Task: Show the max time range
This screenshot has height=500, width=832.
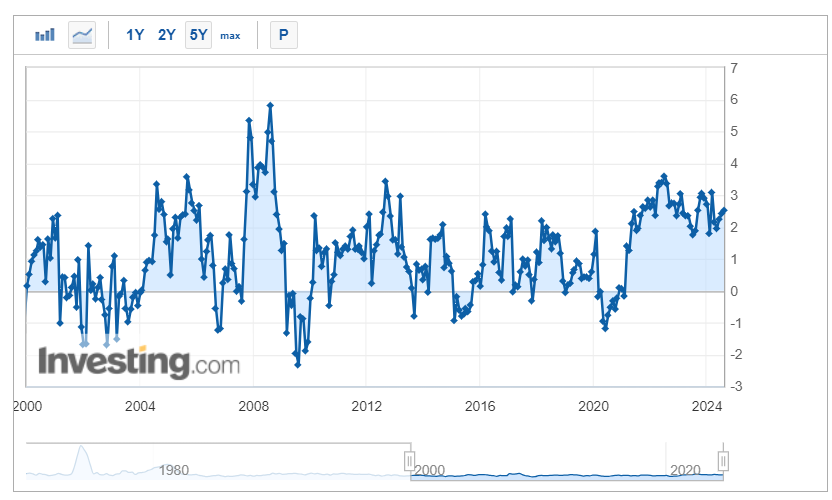Action: [x=230, y=36]
